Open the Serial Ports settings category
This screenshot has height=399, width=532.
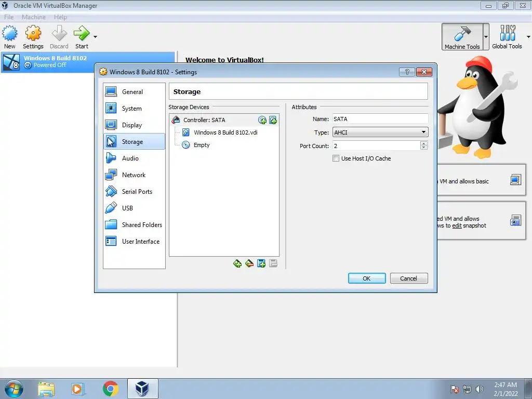(134, 191)
